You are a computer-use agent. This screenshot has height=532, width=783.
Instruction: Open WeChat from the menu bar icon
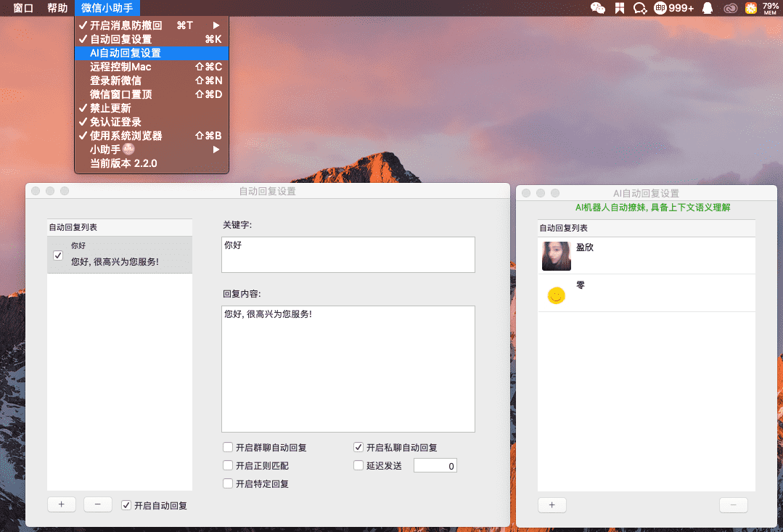point(597,8)
